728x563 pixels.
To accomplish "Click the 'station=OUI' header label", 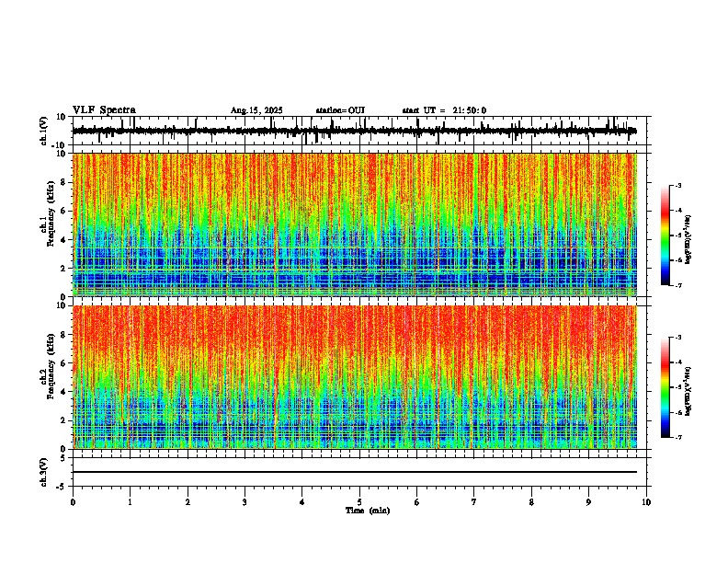I will tap(340, 110).
